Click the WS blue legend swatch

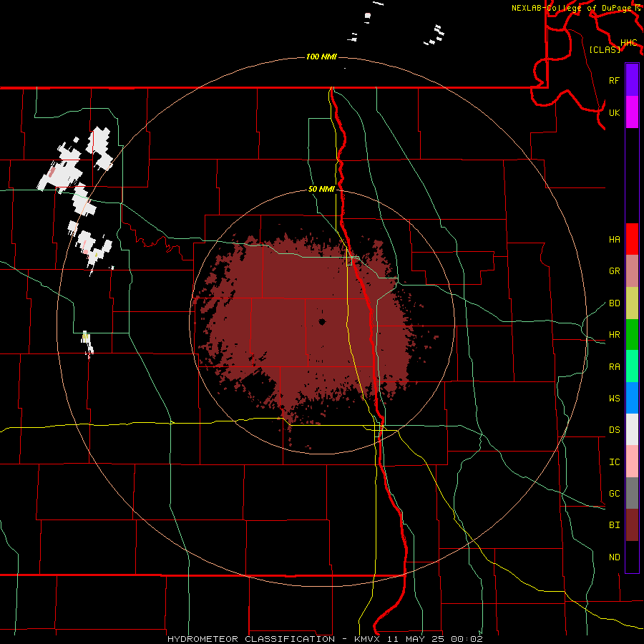632,398
